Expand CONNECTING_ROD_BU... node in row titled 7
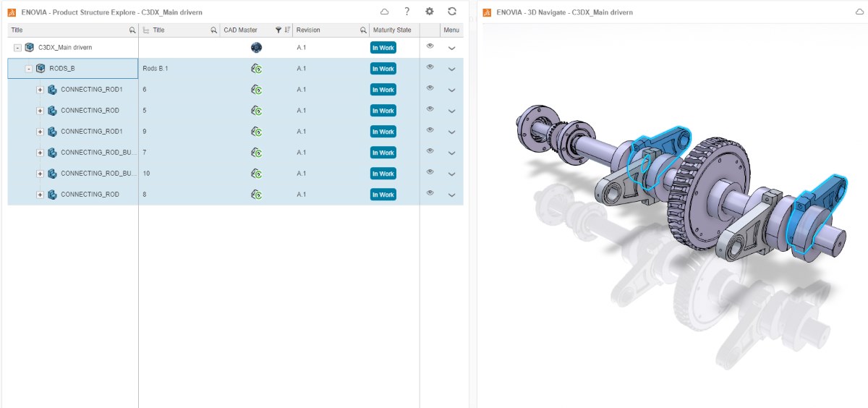The width and height of the screenshot is (868, 408). click(x=41, y=153)
